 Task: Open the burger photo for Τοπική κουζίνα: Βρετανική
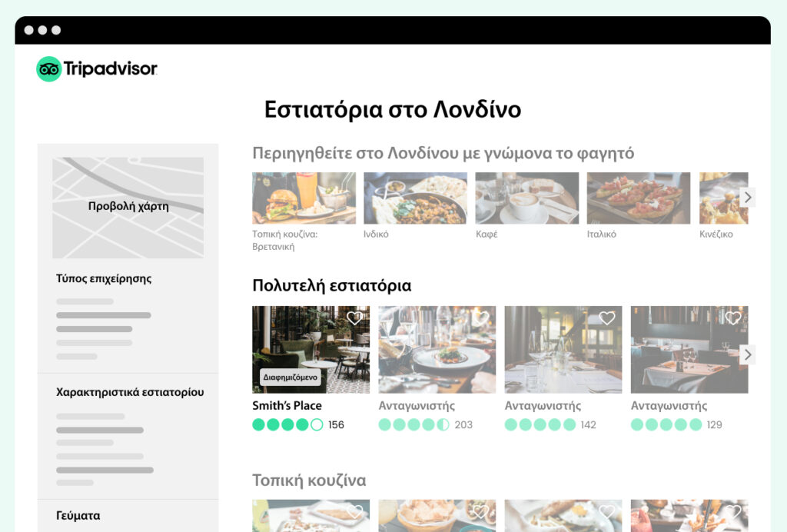(x=304, y=198)
